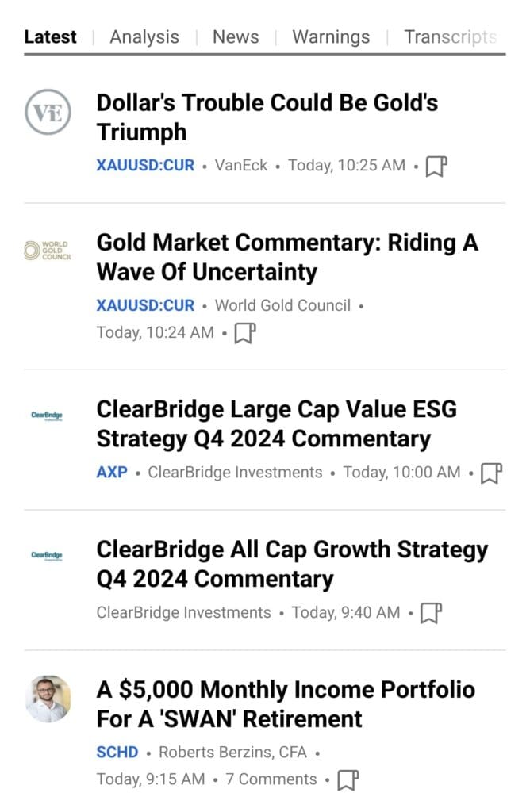Click the ClearBridge logo beside All Cap Growth article
The height and width of the screenshot is (812, 530).
49,555
